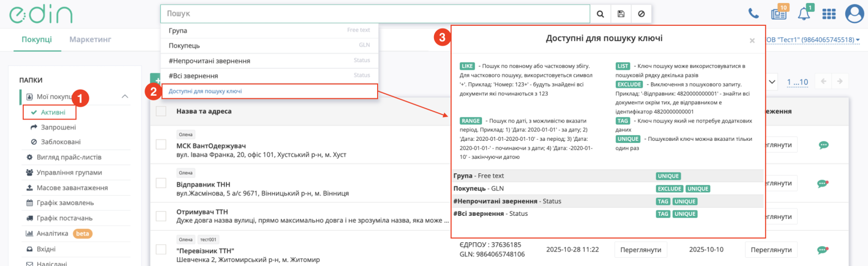Click the Назва та адреса column header

click(204, 111)
